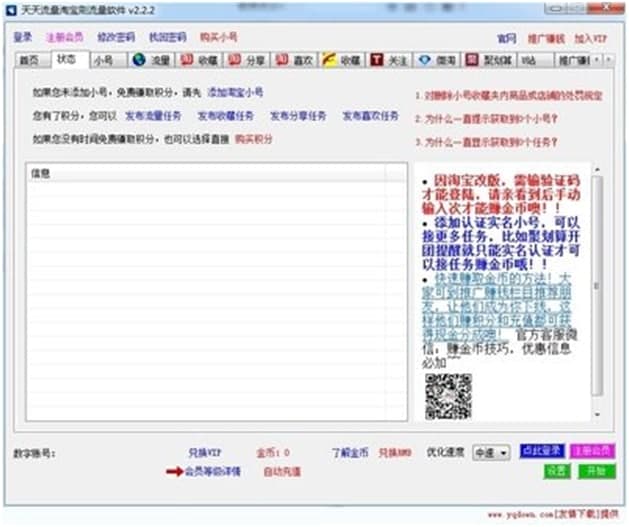Click the magenta 注册会员 button
Screen dimensions: 629x527
(x=592, y=451)
